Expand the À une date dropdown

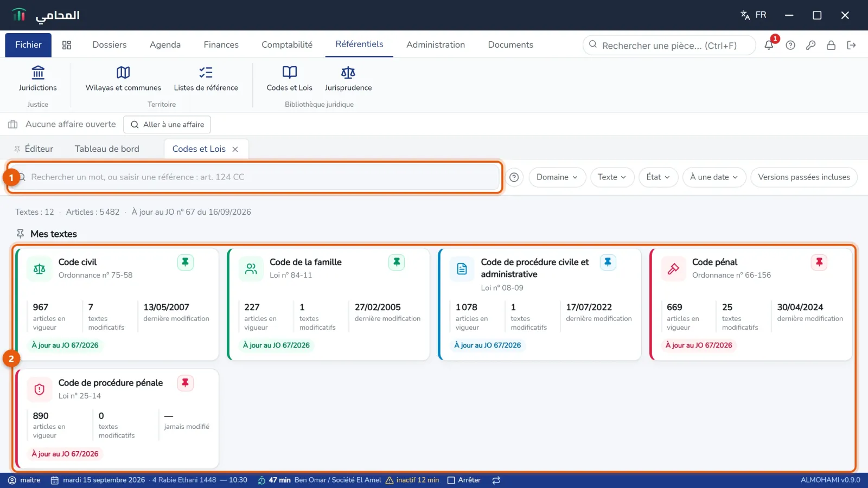(x=714, y=177)
